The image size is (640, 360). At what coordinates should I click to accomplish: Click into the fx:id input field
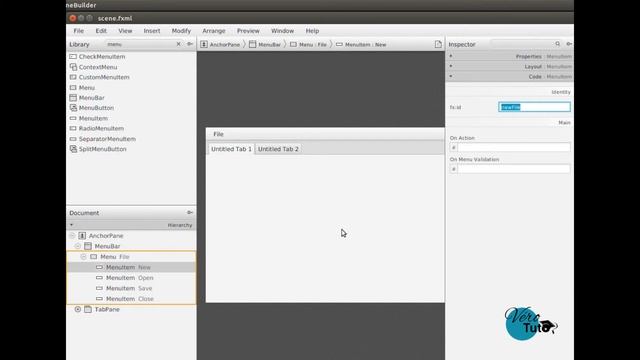(x=534, y=107)
